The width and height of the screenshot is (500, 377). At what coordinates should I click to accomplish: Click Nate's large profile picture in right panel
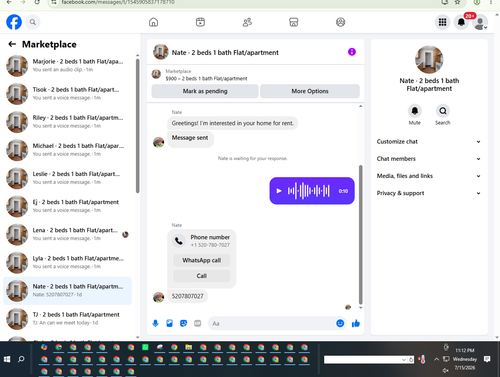(429, 60)
